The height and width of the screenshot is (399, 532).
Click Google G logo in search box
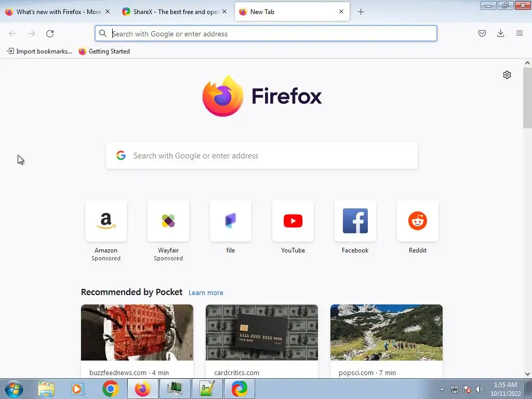(x=121, y=155)
